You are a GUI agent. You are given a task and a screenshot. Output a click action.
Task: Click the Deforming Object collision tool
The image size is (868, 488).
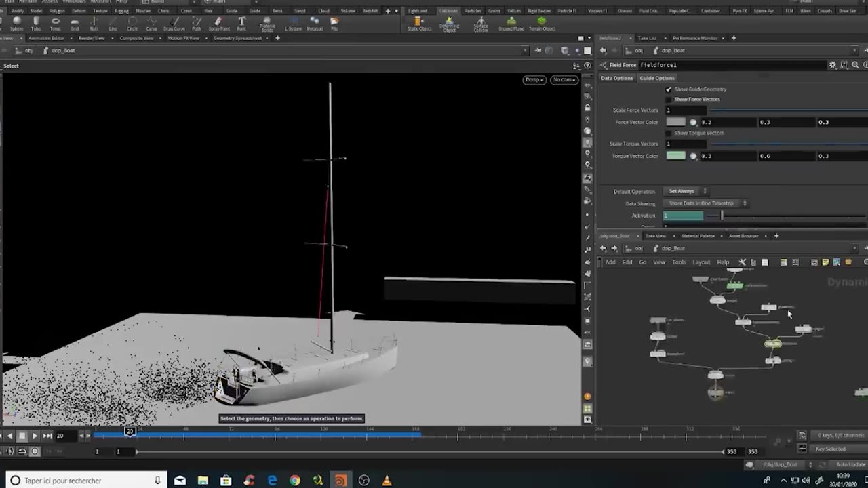pos(449,24)
